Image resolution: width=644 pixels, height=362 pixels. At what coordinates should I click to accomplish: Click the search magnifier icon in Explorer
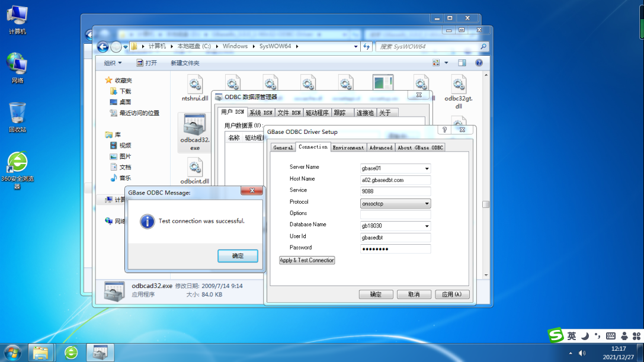coord(483,46)
